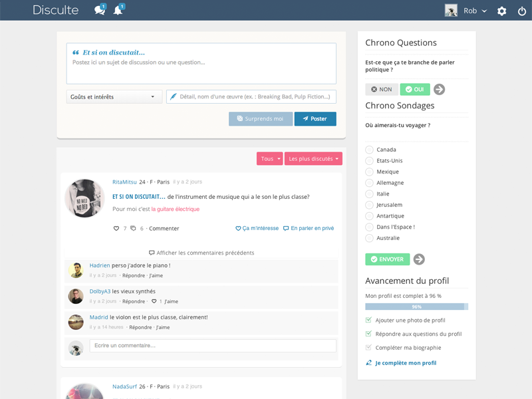This screenshot has height=399, width=532.
Task: Open DolbyA3 username link
Action: pos(100,291)
